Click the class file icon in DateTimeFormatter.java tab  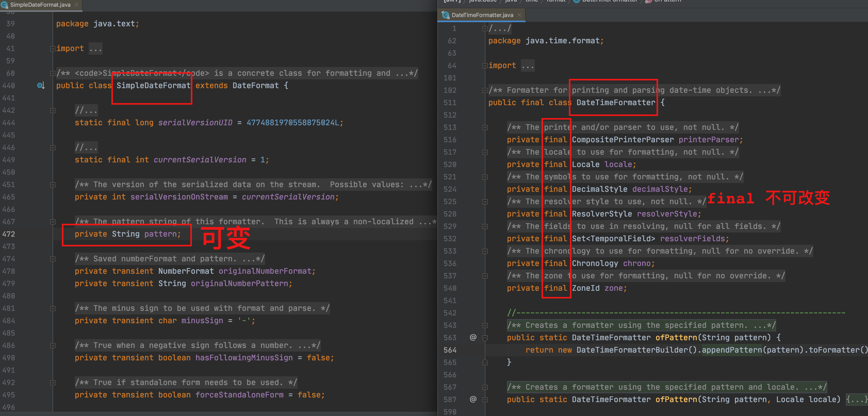(x=445, y=15)
